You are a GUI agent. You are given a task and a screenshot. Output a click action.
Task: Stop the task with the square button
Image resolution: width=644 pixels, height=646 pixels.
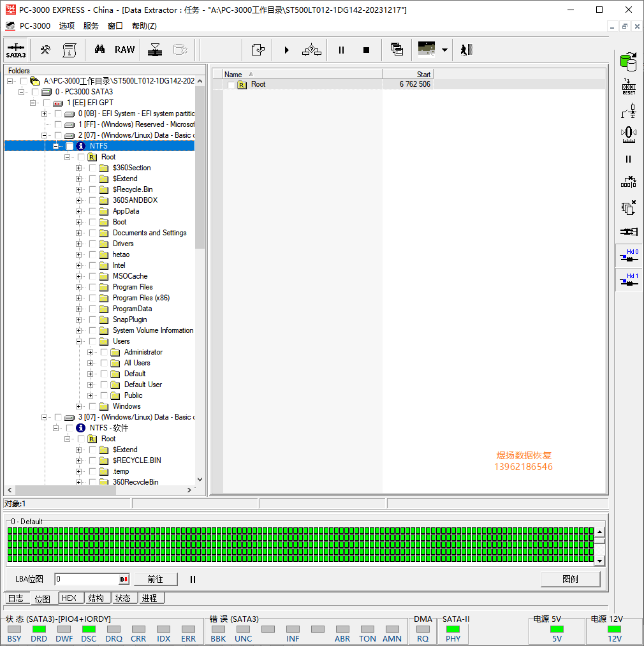coord(366,50)
